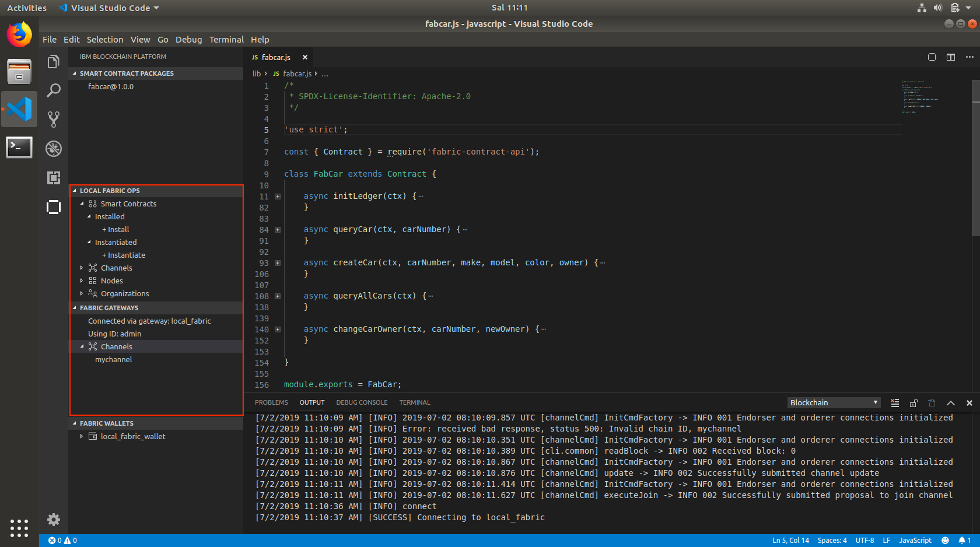Open the Search view in activity bar

53,90
